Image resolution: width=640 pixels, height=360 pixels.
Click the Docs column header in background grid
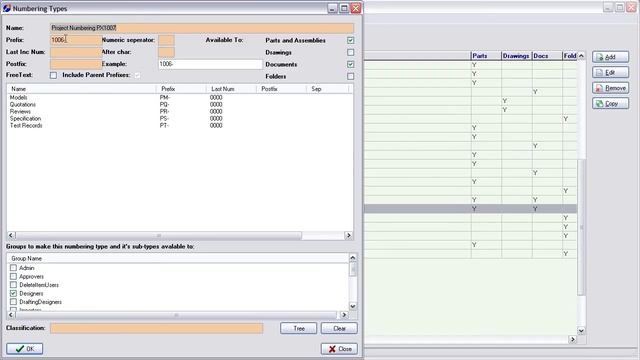coord(547,56)
